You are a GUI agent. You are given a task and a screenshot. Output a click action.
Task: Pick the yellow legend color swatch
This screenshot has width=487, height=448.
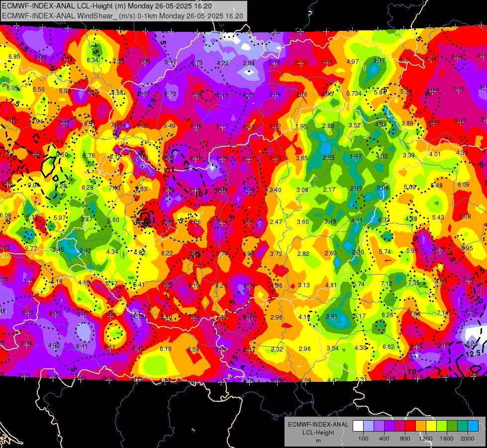431,426
